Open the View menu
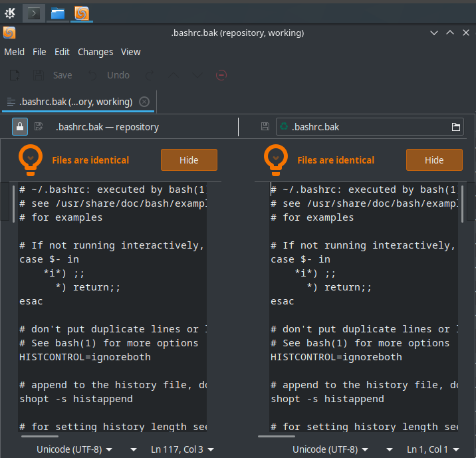476x458 pixels. click(130, 52)
